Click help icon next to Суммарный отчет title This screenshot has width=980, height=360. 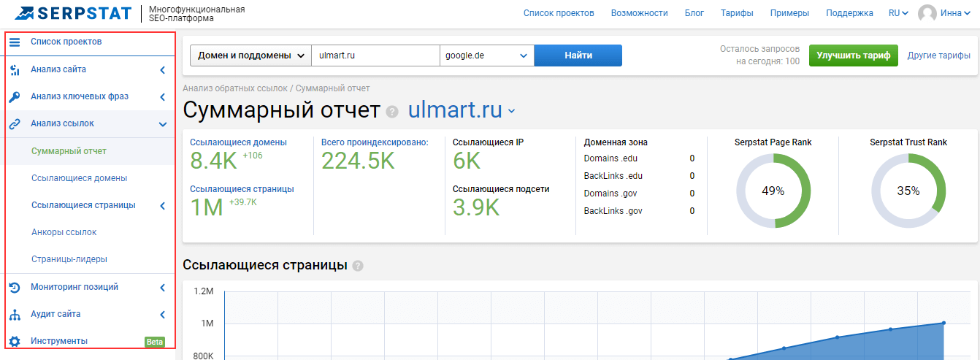click(392, 112)
